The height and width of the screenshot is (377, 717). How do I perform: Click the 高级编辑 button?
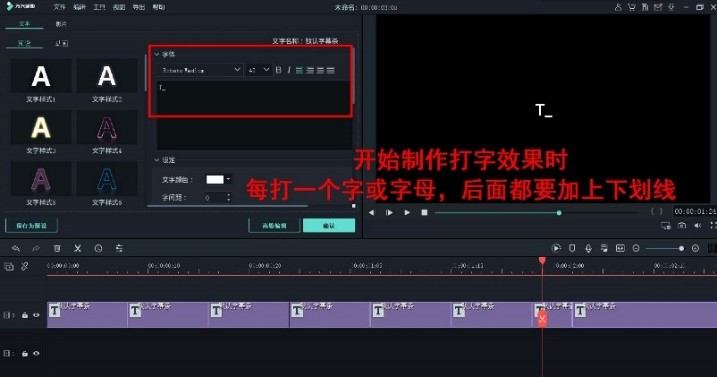click(274, 226)
